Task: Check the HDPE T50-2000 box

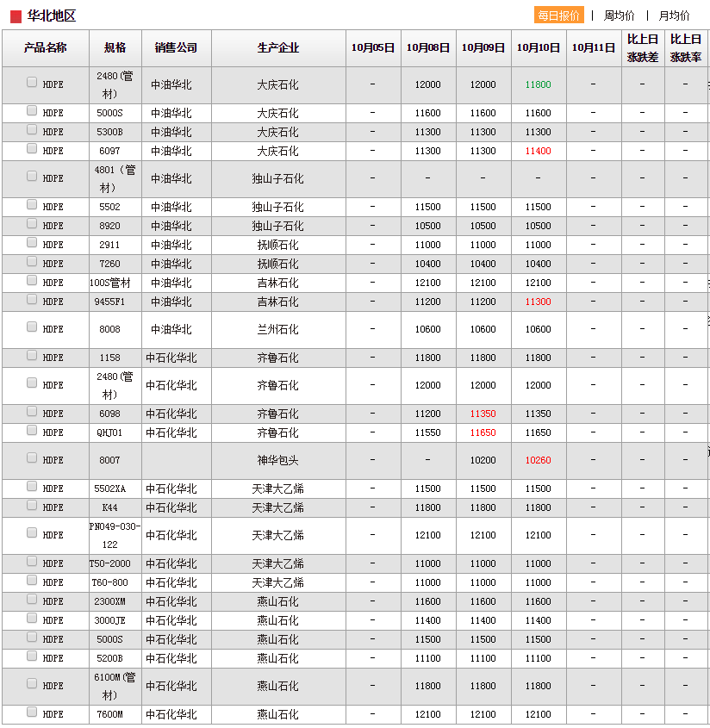Action: [x=32, y=562]
